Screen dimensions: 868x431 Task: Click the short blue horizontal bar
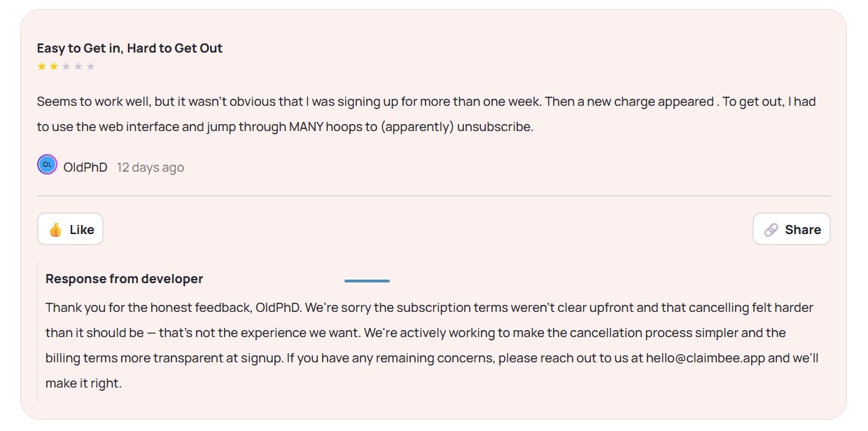pos(367,281)
